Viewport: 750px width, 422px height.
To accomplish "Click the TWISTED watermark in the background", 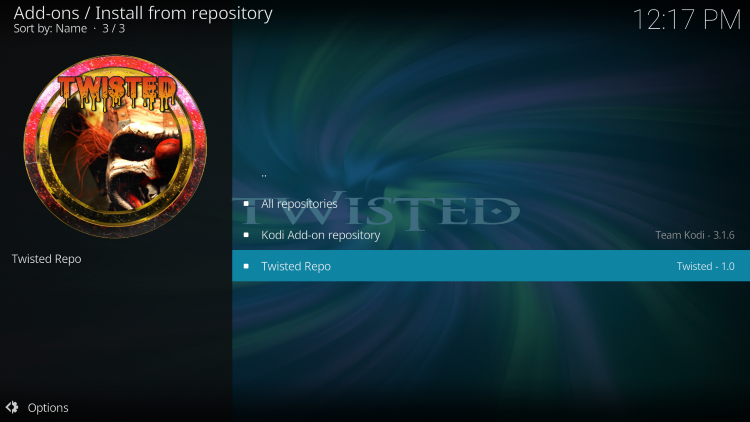I will click(x=376, y=211).
